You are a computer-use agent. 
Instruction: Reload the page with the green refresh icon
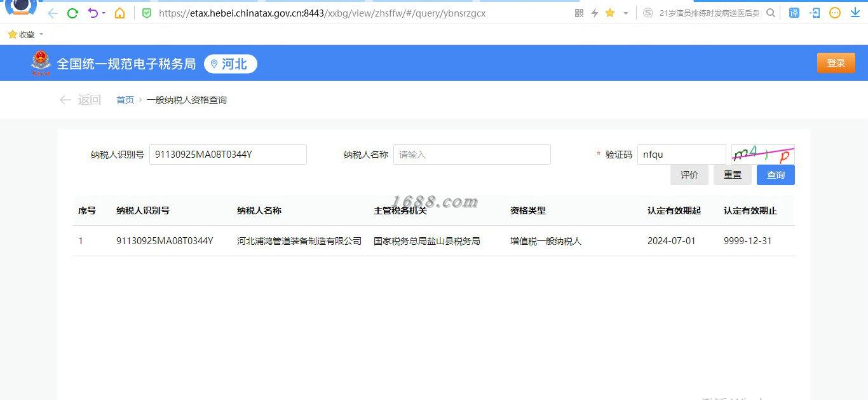(x=72, y=13)
